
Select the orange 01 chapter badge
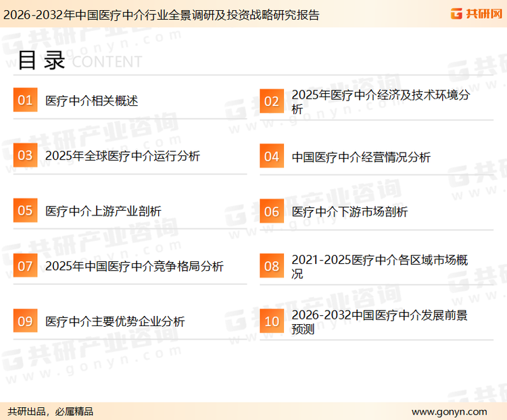[x=25, y=100]
